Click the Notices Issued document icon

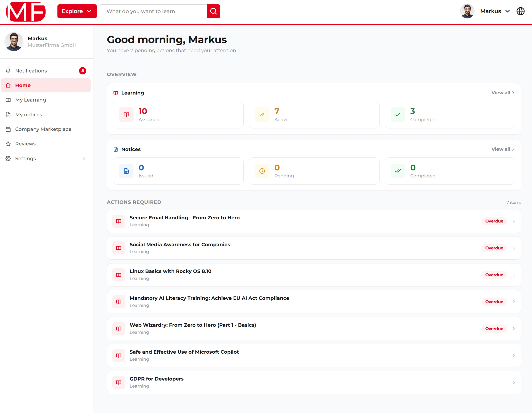tap(126, 171)
